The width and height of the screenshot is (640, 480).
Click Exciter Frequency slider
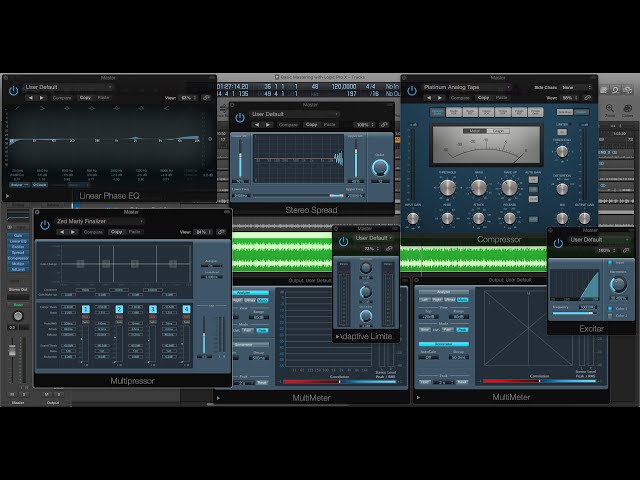coord(573,313)
